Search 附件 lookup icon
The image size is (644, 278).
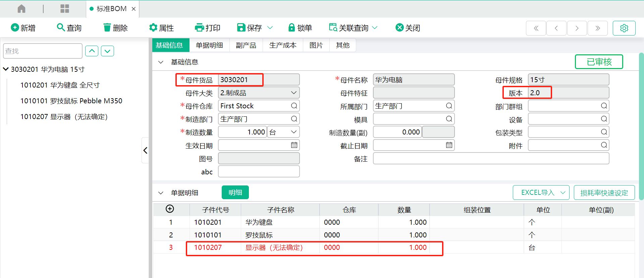(x=604, y=145)
